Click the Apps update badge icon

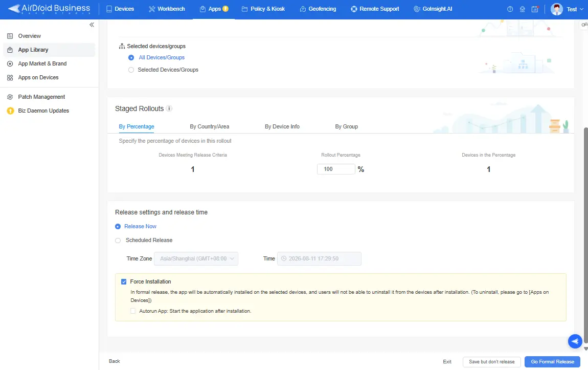225,9
